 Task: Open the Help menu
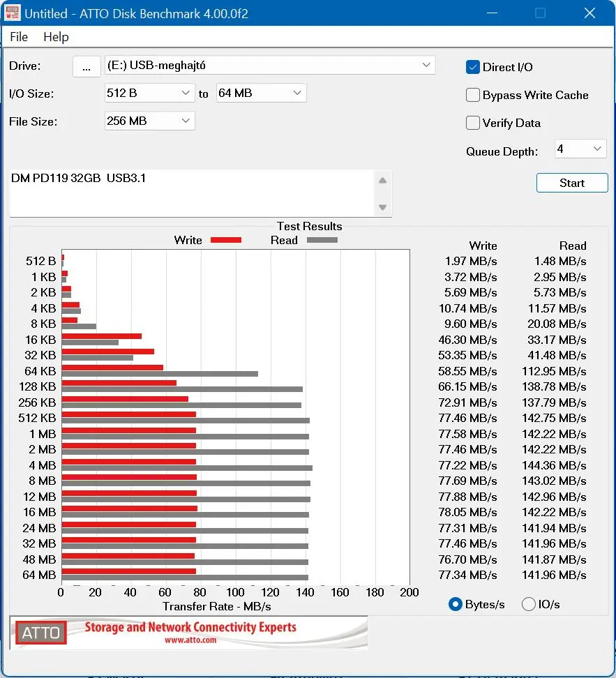point(56,37)
